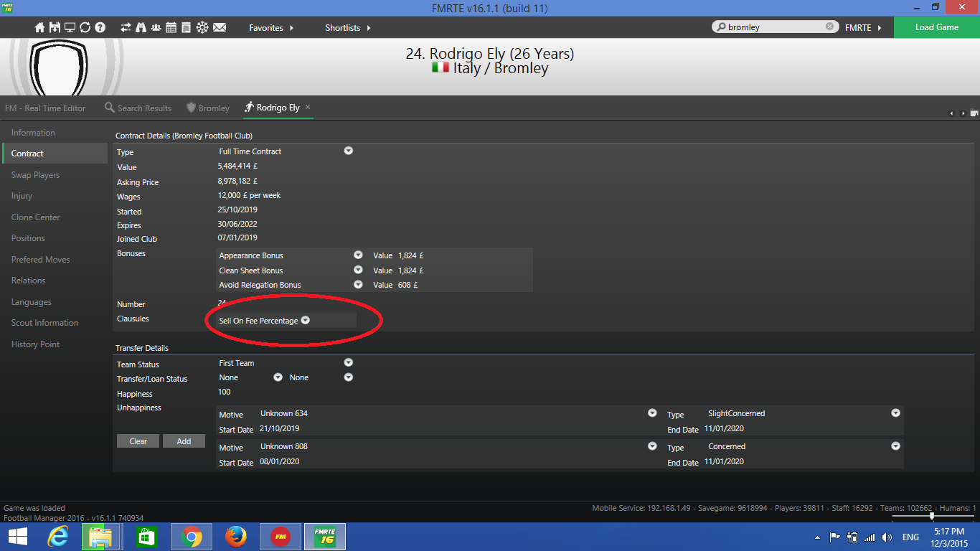Click the Wages value 12,000 £ per week
Image resolution: width=980 pixels, height=551 pixels.
[x=249, y=196]
